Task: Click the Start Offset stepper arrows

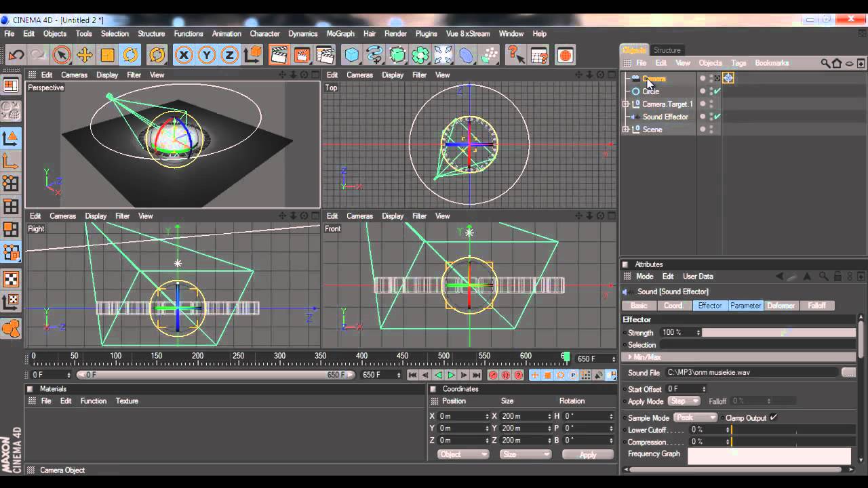Action: pos(703,389)
